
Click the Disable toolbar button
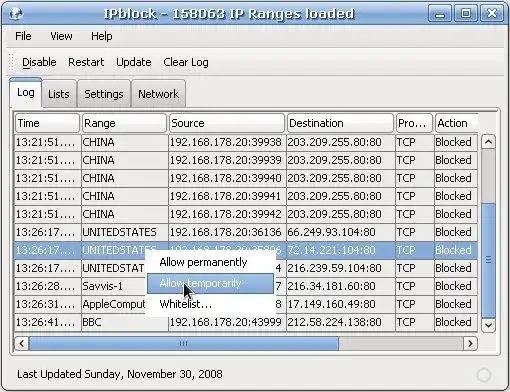39,62
